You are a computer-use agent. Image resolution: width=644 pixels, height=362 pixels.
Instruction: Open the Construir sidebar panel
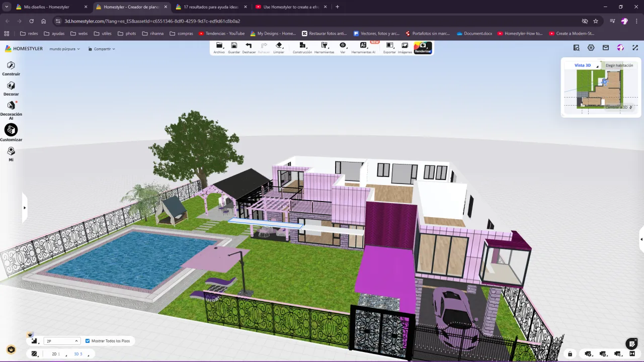(11, 68)
